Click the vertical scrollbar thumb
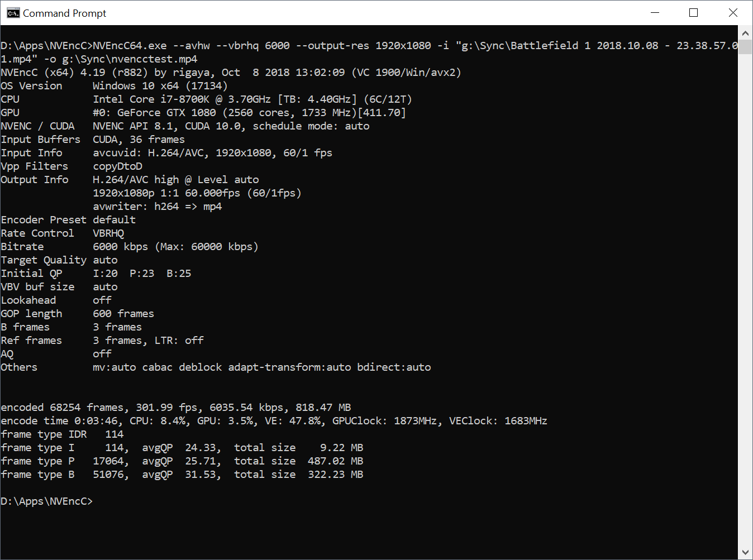This screenshot has width=753, height=560. coord(745,47)
